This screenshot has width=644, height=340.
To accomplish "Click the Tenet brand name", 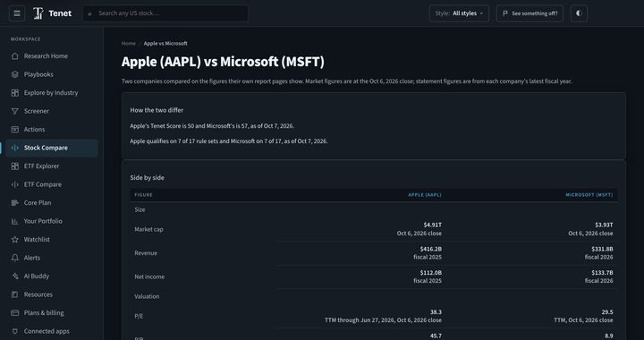I will (x=60, y=13).
